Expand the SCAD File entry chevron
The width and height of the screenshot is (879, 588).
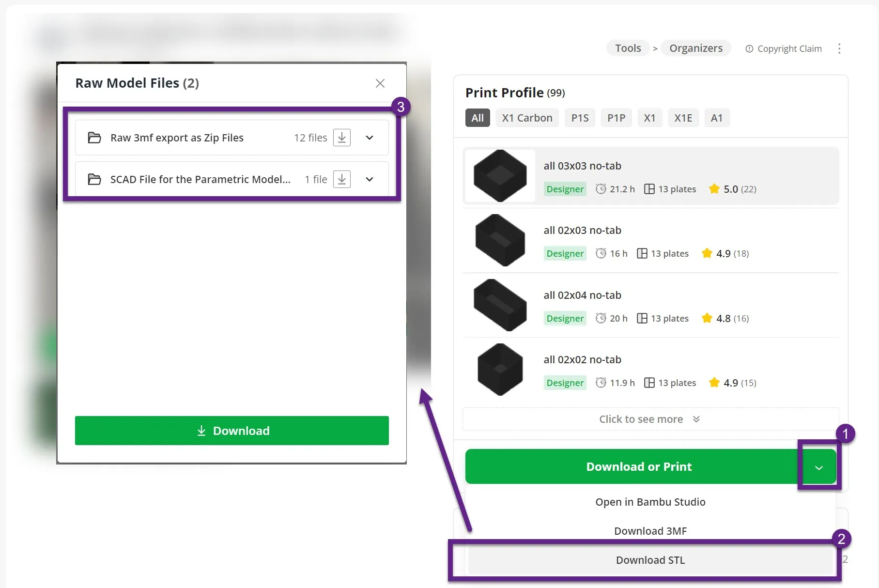(x=370, y=179)
